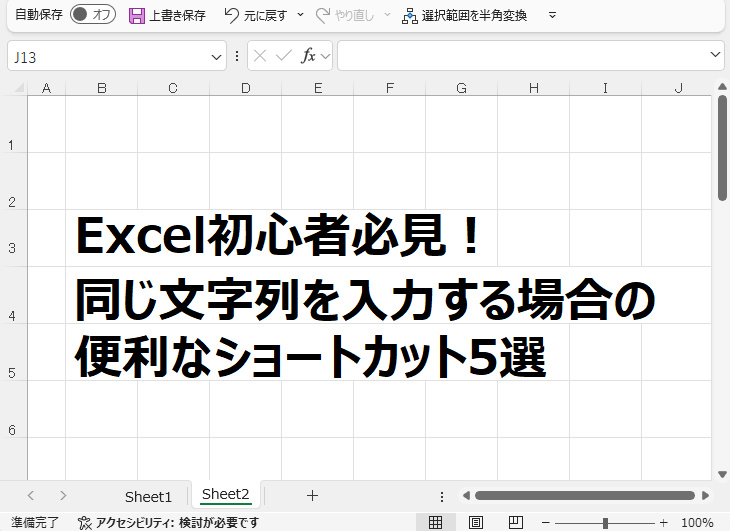This screenshot has width=730, height=531.
Task: Click the zoom slider handle
Action: pos(605,523)
